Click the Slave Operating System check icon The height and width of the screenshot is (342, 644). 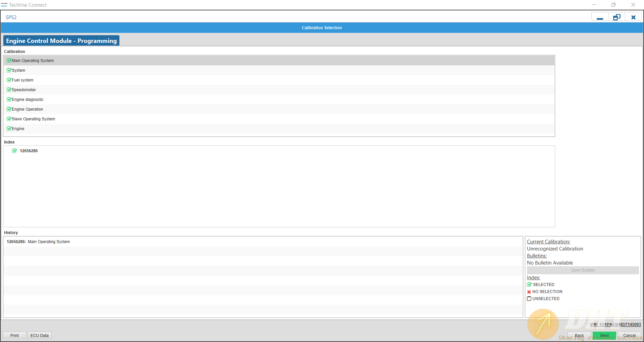pyautogui.click(x=9, y=119)
